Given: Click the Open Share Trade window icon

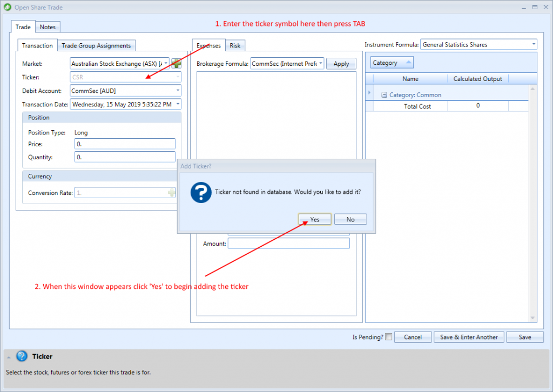Looking at the screenshot, I should click(8, 7).
